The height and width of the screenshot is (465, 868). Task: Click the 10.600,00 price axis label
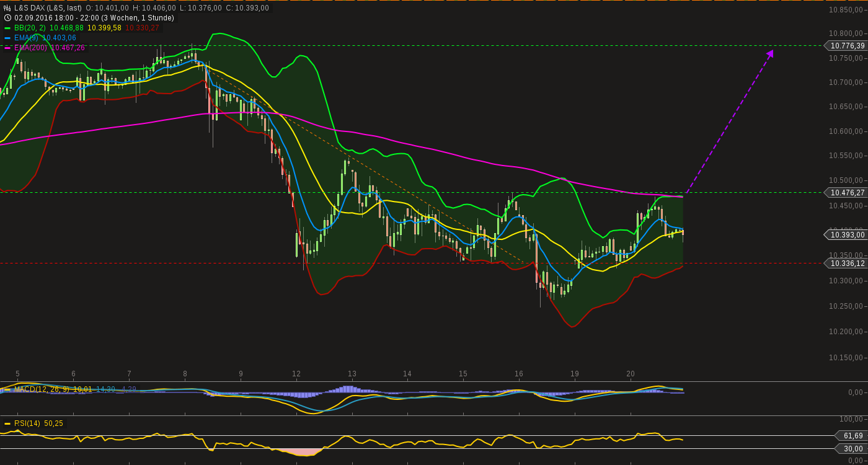point(847,131)
